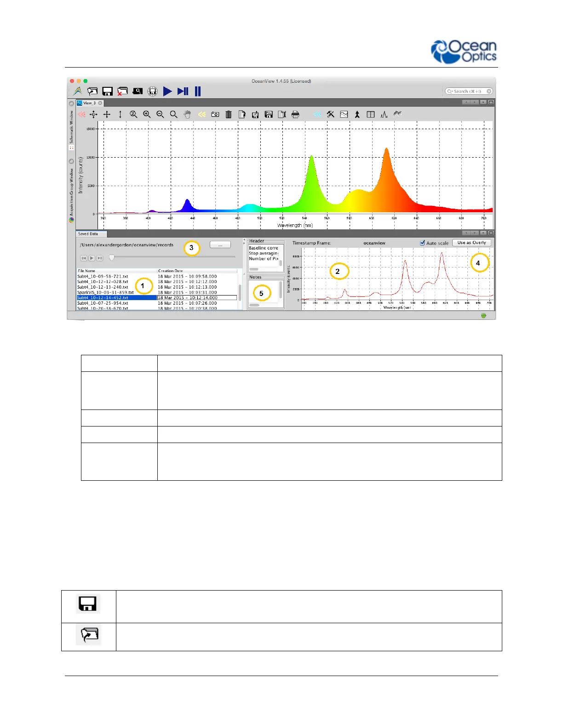Click the magnifier with number 2 icon
This screenshot has width=563, height=728.
click(x=133, y=114)
